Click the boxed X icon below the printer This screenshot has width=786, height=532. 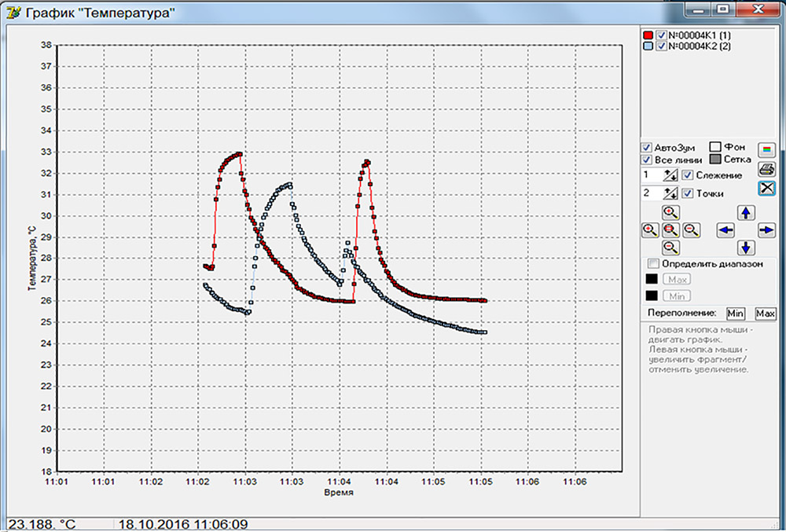[766, 189]
